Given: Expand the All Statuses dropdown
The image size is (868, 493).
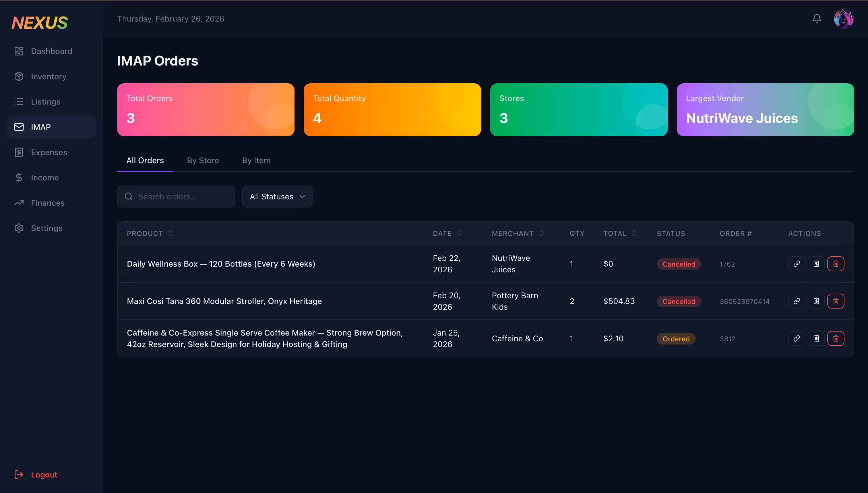Looking at the screenshot, I should [x=277, y=197].
